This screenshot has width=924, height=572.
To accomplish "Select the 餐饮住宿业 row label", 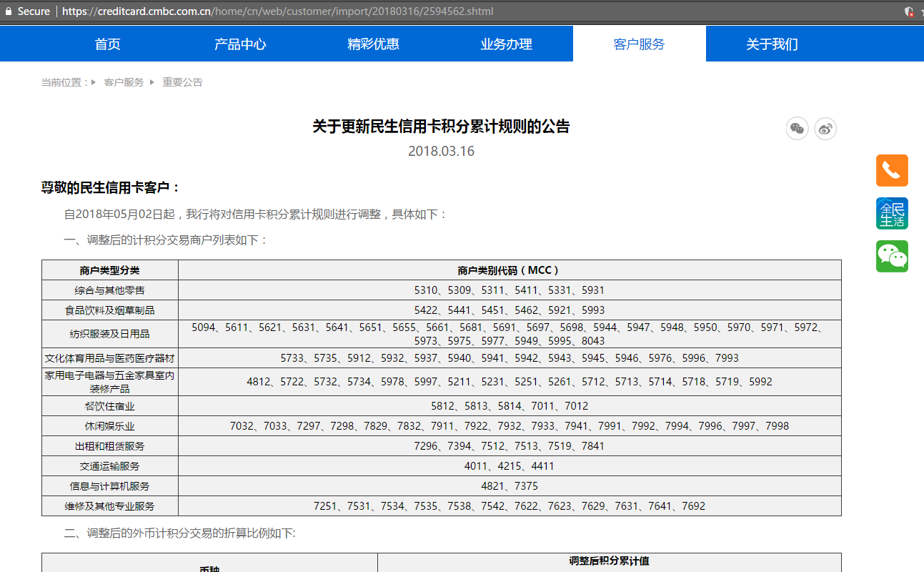I will [x=110, y=406].
